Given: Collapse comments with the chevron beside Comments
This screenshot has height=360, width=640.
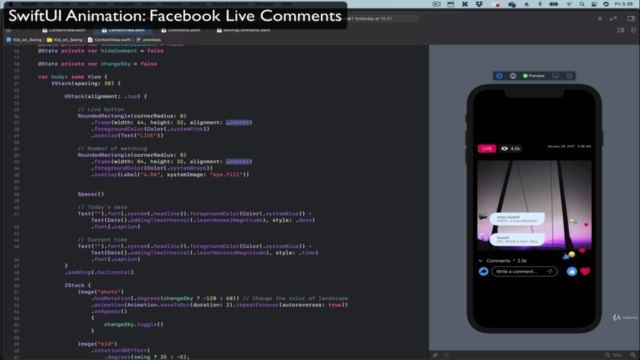Looking at the screenshot, I should 480,261.
